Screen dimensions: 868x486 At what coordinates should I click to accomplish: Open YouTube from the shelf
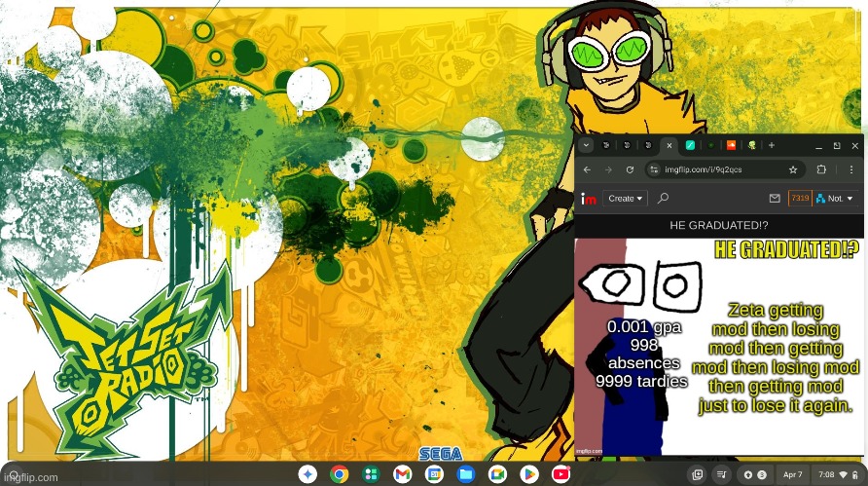coord(561,474)
